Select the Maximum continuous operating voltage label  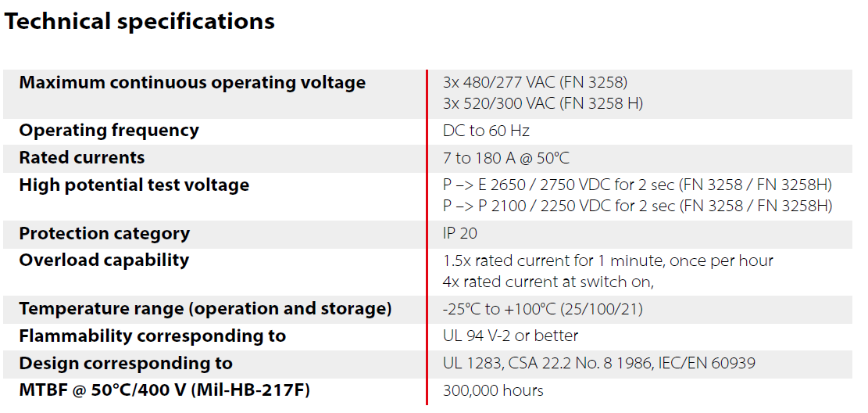(192, 83)
